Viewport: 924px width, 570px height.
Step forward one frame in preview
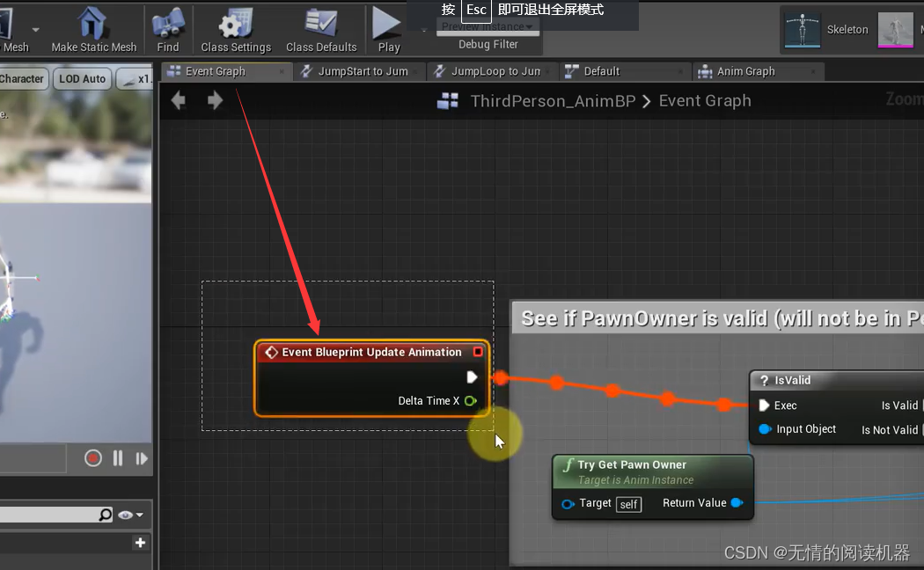click(142, 458)
